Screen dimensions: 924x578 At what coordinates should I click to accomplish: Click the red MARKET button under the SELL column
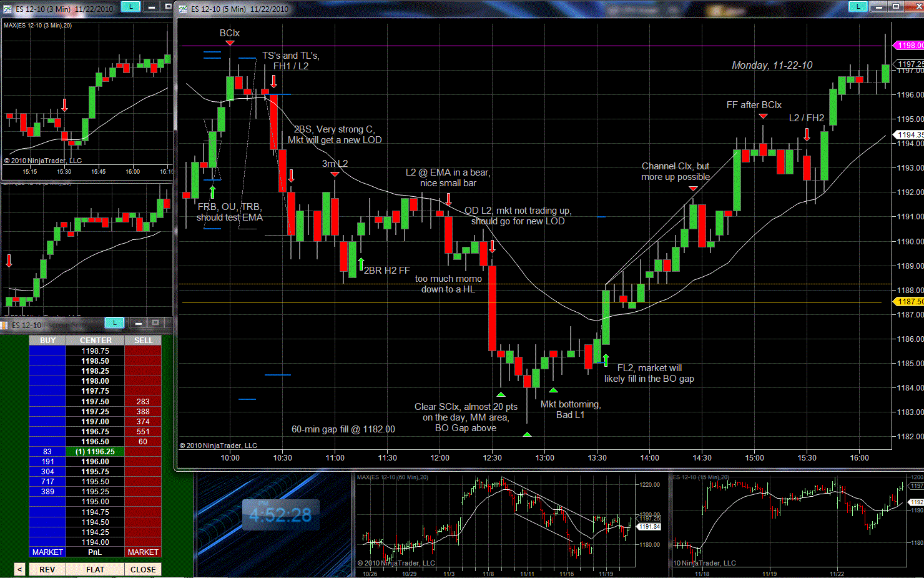click(143, 552)
